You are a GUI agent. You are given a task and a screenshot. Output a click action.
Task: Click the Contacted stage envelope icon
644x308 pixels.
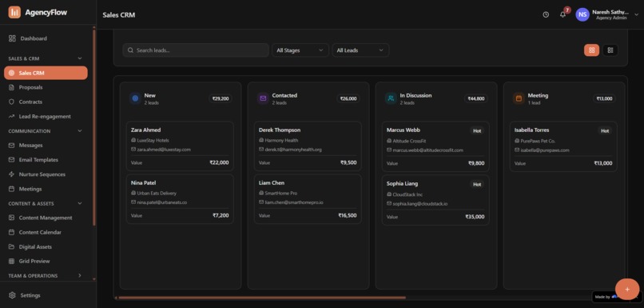pyautogui.click(x=263, y=98)
